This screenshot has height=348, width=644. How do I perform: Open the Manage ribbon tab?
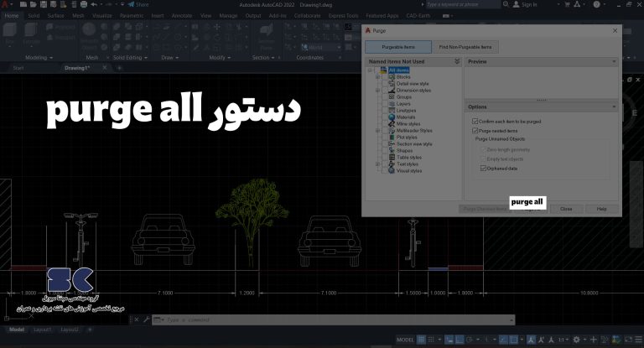tap(228, 16)
